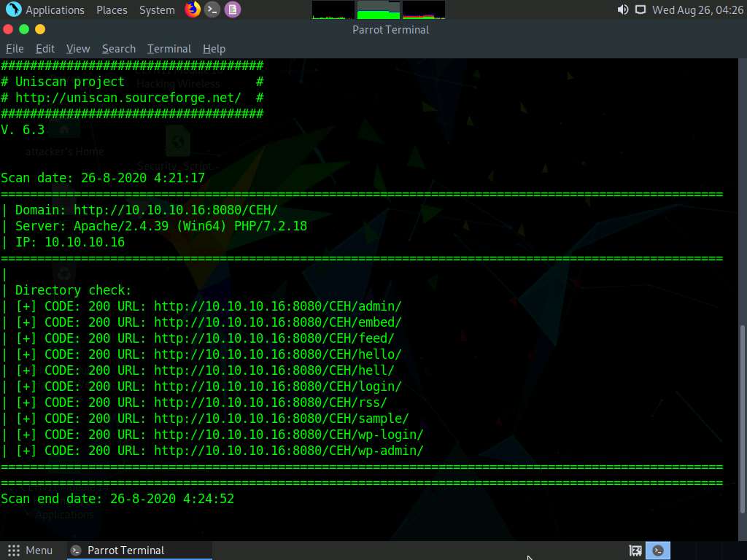The image size is (747, 560).
Task: Select Parrot Terminal taskbar button
Action: click(x=139, y=551)
